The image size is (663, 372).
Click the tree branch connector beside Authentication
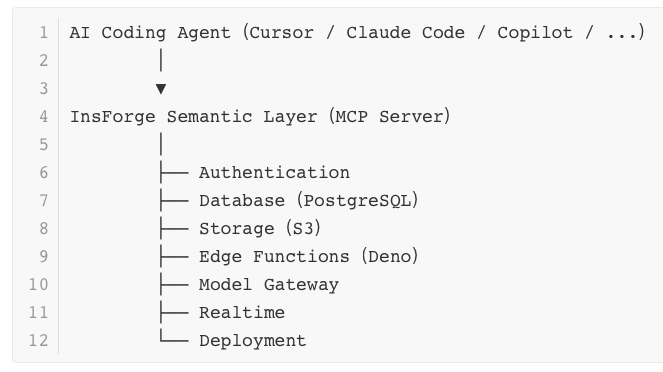point(174,172)
